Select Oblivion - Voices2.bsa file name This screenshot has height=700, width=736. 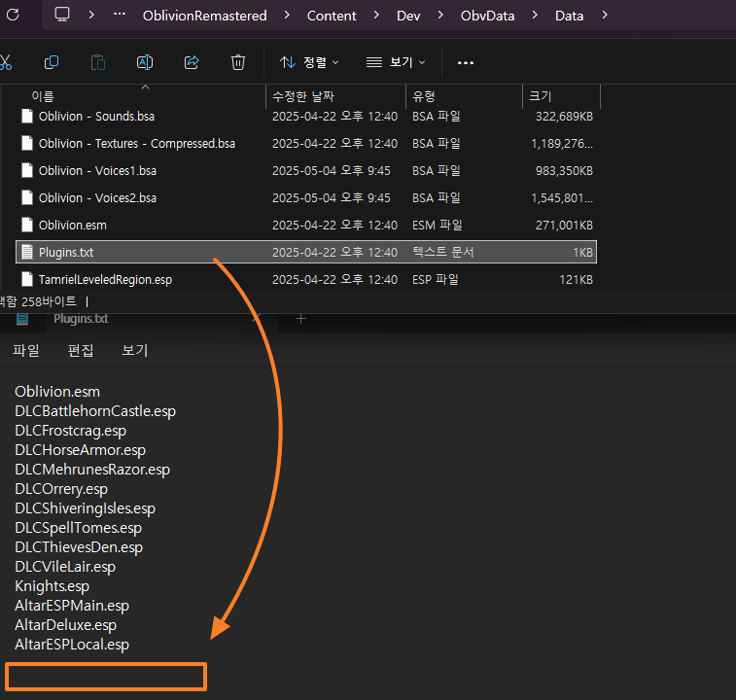(97, 197)
